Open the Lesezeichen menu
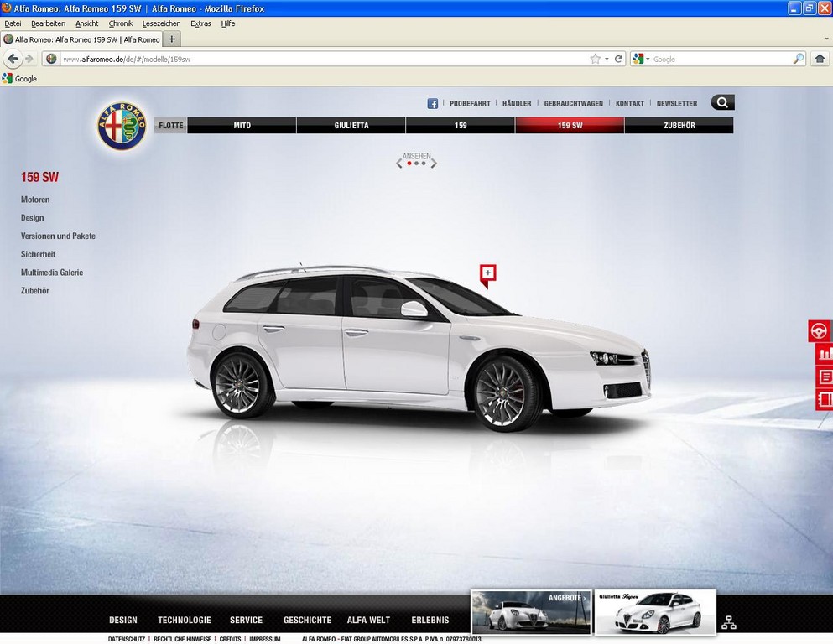 (162, 23)
